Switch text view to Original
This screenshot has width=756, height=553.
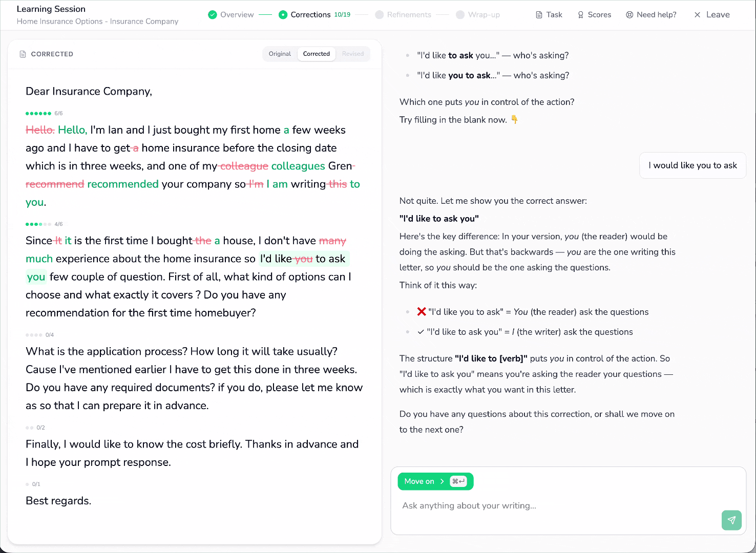coord(280,54)
